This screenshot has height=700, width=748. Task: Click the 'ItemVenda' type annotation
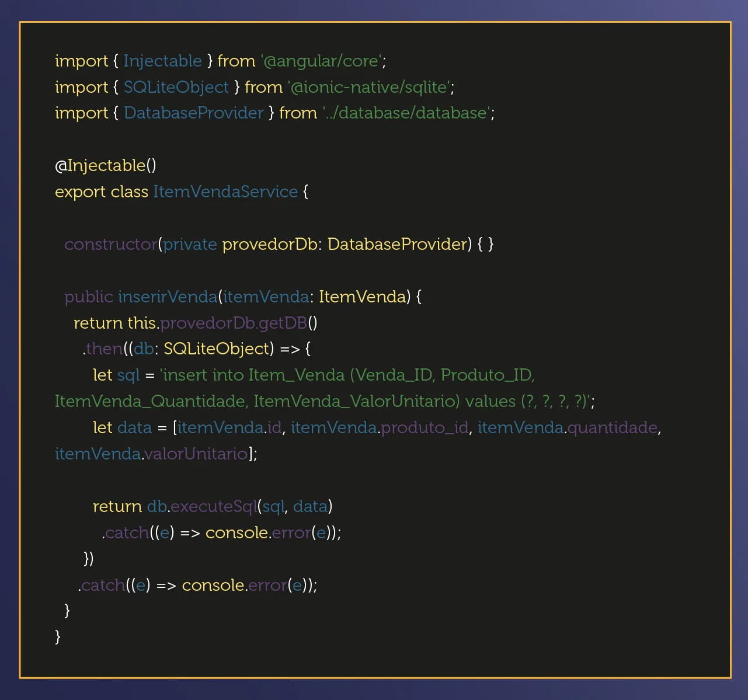pyautogui.click(x=362, y=297)
